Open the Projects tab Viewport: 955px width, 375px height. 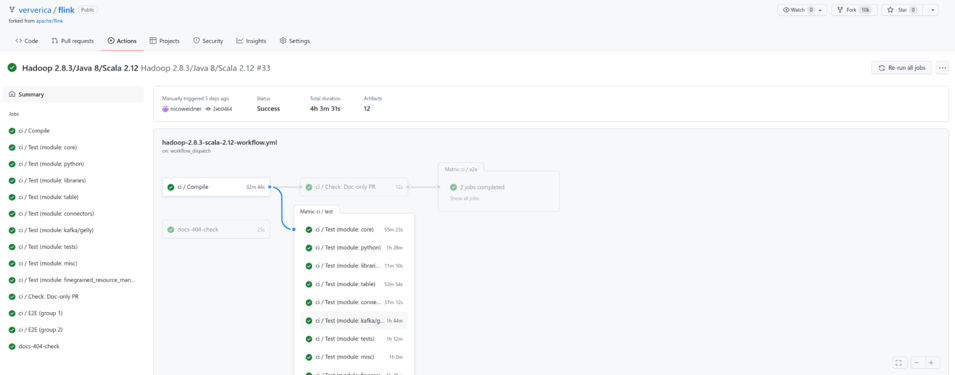click(x=164, y=41)
